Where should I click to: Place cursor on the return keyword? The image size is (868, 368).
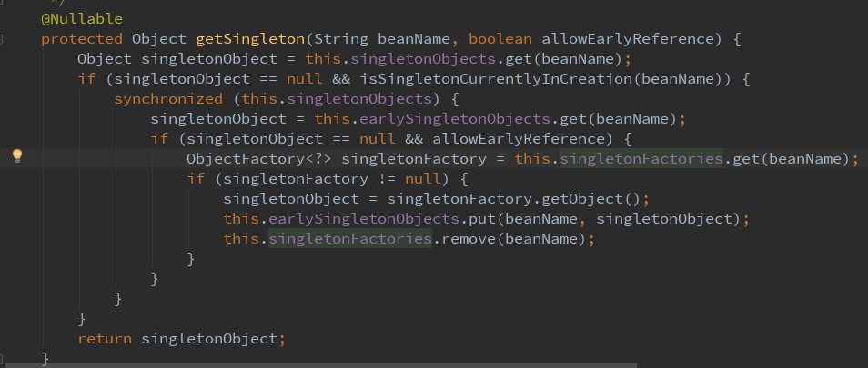105,339
